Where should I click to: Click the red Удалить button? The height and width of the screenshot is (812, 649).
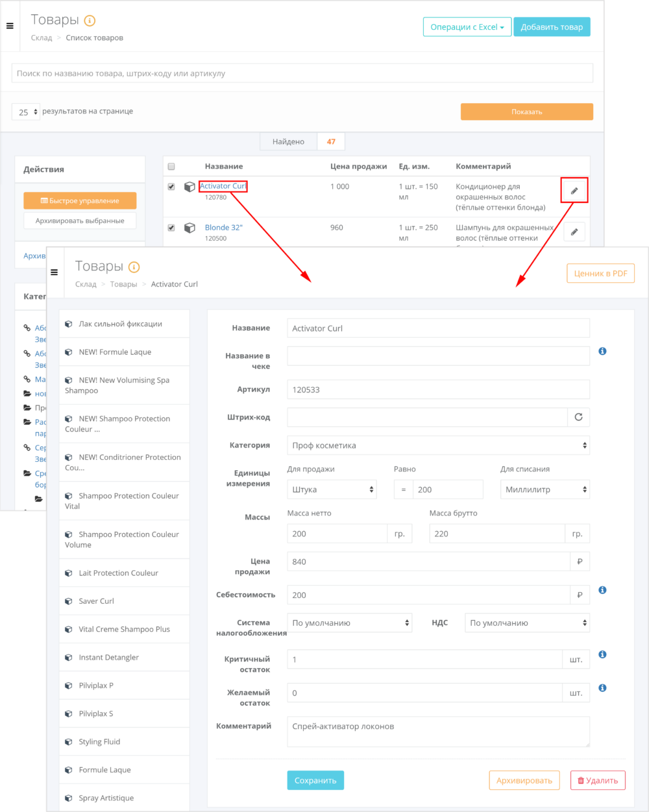pos(598,780)
